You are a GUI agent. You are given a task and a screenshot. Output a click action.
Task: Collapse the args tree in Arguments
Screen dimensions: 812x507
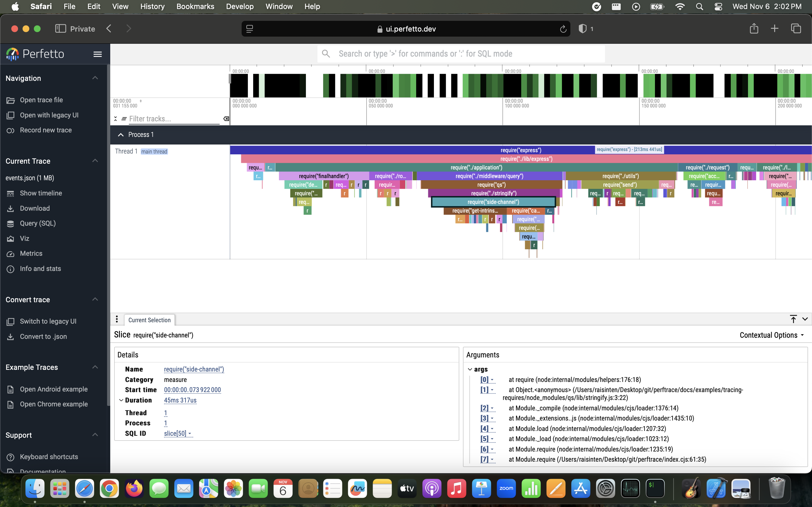(470, 369)
